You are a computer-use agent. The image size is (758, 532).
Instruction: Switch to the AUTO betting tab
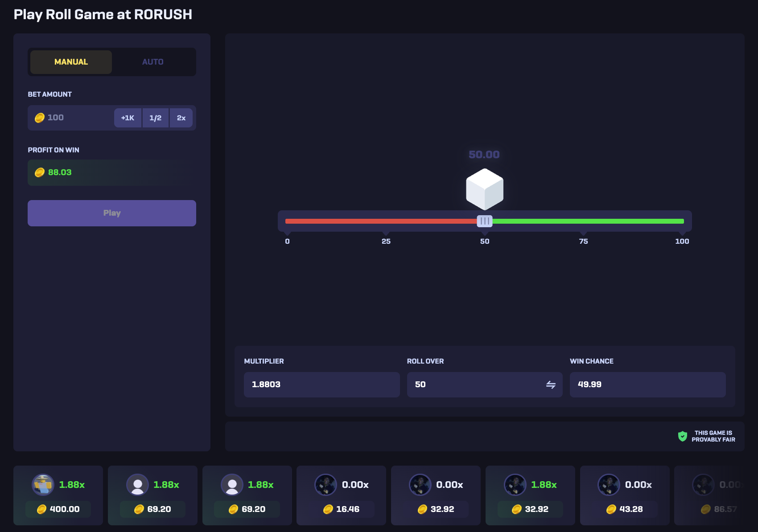(x=152, y=62)
